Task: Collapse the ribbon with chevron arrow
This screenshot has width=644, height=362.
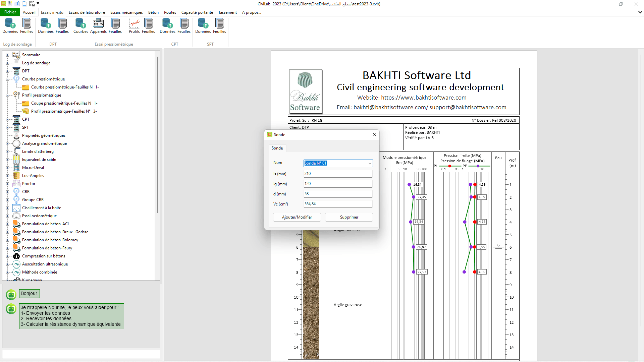Action: (x=640, y=12)
